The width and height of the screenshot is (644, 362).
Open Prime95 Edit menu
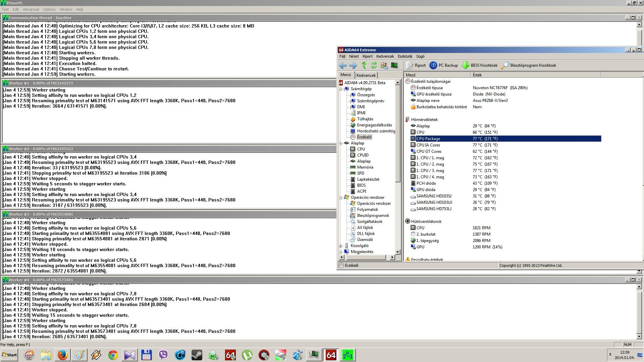pos(16,9)
